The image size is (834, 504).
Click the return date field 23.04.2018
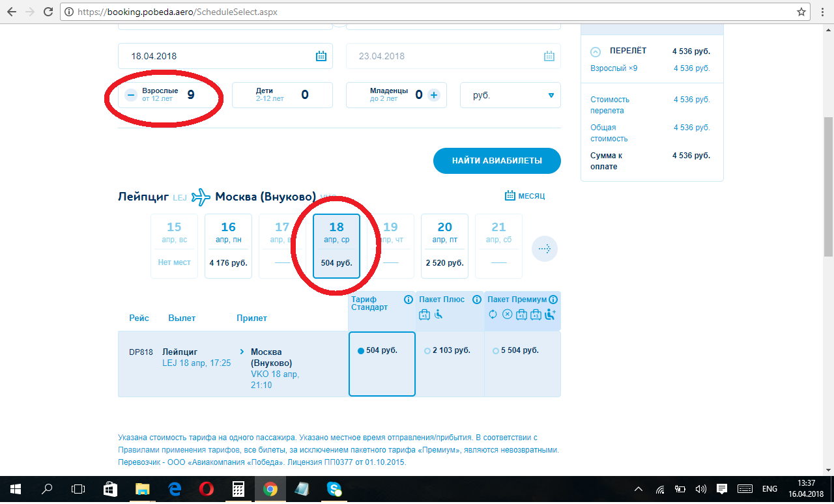click(453, 56)
